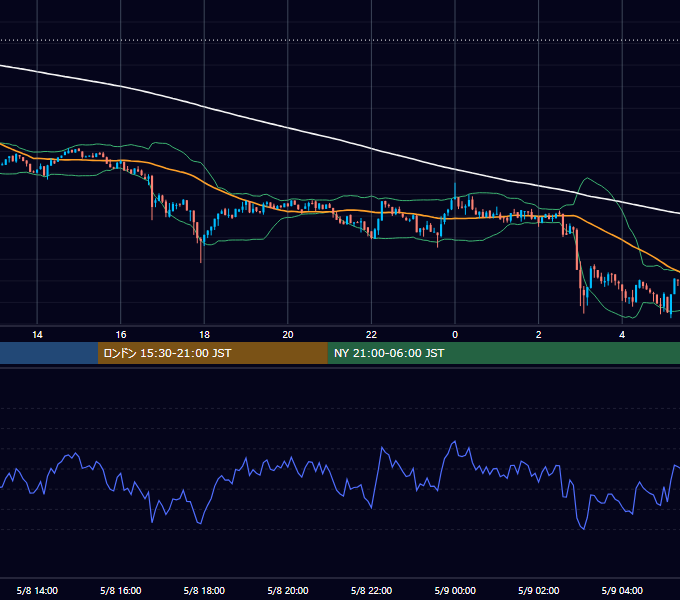Click hour label 2 on price chart axis
This screenshot has width=680, height=600.
pos(539,335)
